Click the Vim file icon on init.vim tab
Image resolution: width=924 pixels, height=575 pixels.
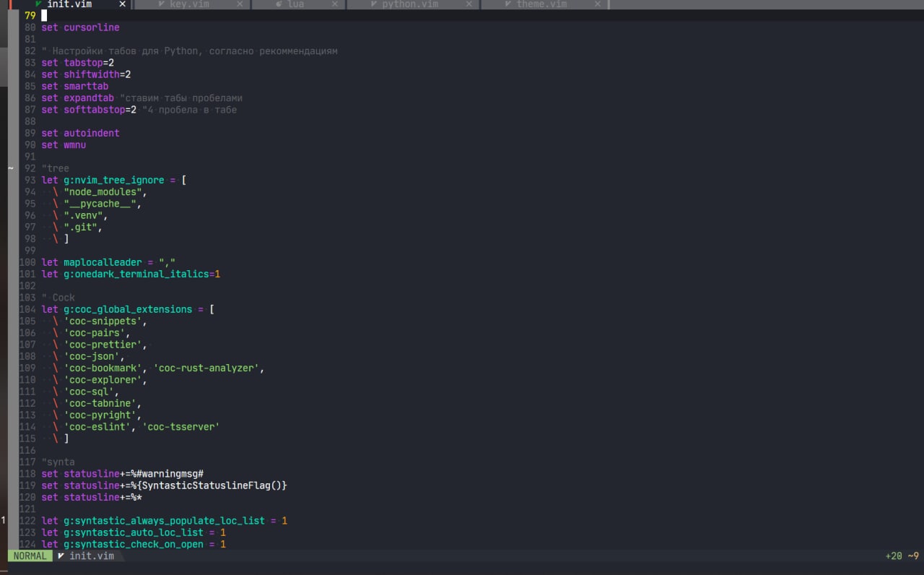click(38, 4)
